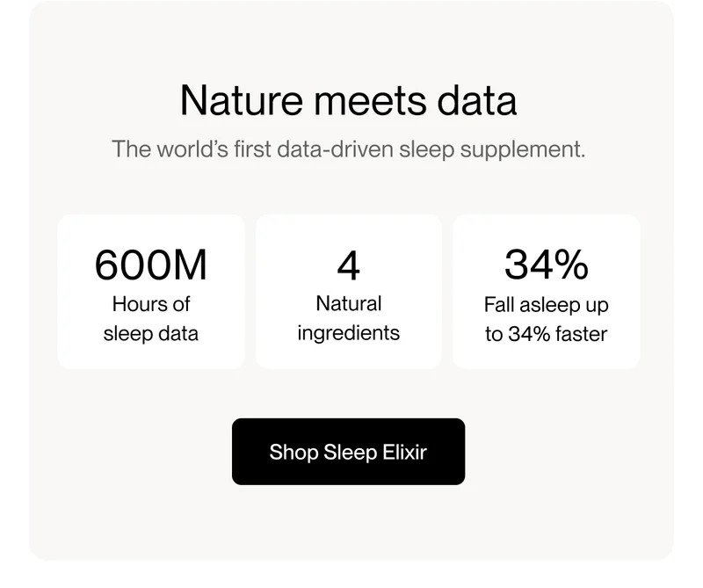This screenshot has height=588, width=703.
Task: Click the data-driven sleep supplement subtitle
Action: coord(350,149)
